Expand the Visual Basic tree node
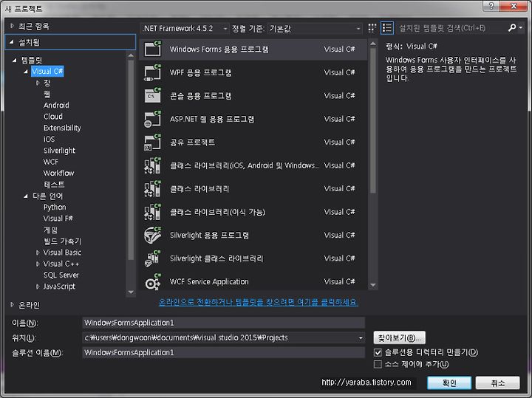Viewport: 532px width, 398px height. [38, 253]
